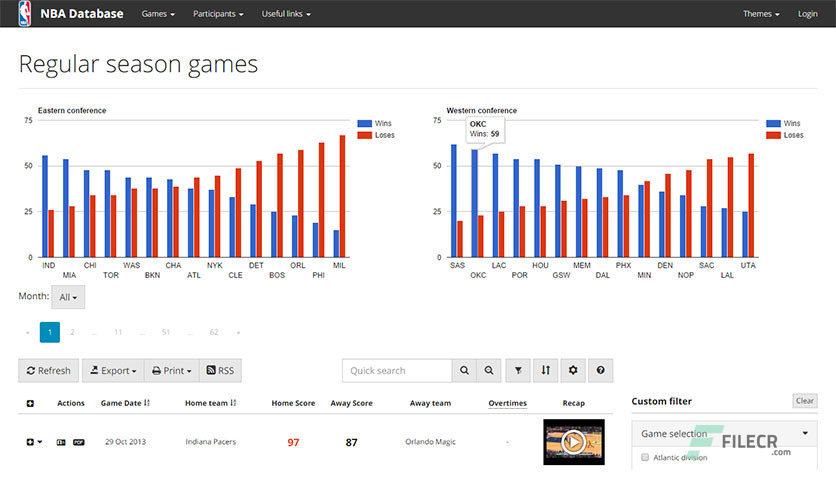Toggle the Loses legend in the Western conference chart
This screenshot has width=836, height=484.
(x=785, y=135)
